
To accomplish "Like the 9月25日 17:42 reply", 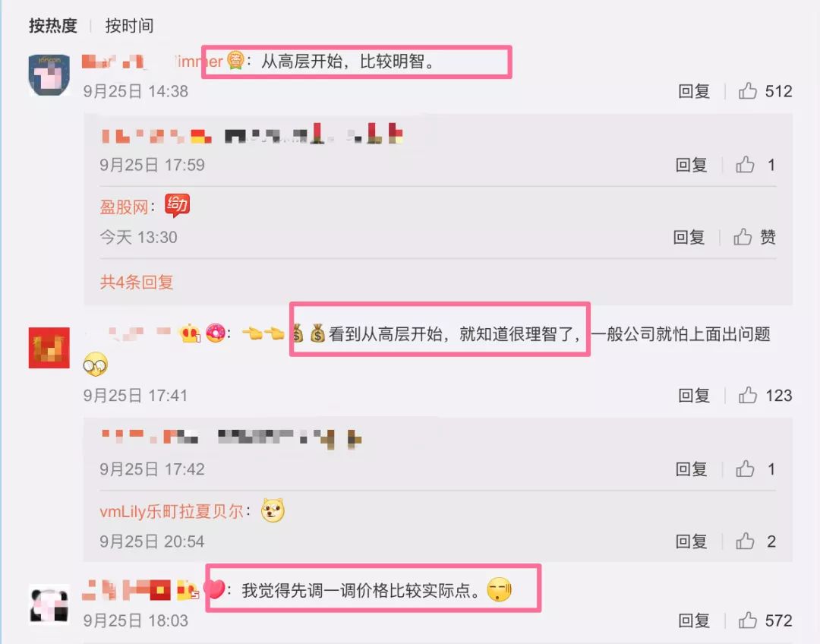I will coord(745,469).
